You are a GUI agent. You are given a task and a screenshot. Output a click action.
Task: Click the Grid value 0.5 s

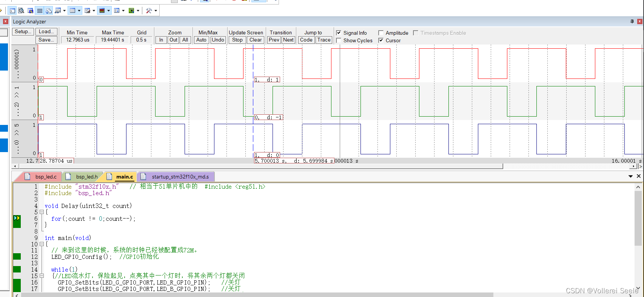pyautogui.click(x=142, y=40)
